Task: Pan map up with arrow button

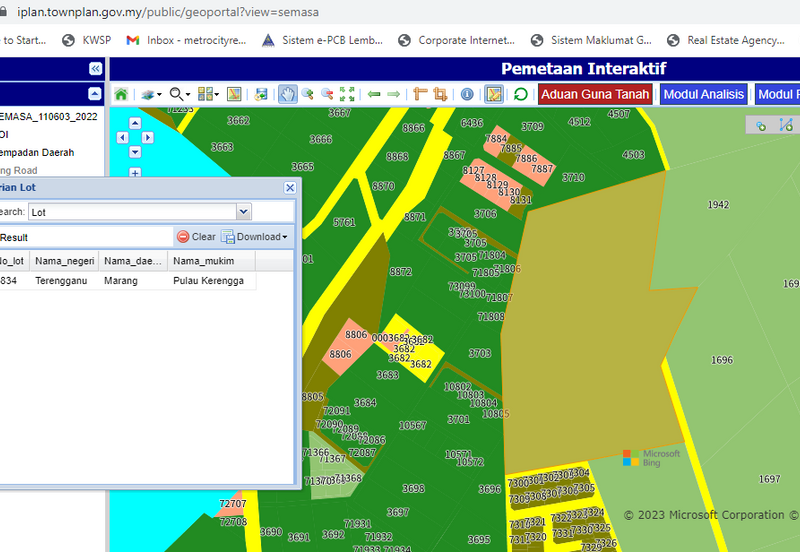Action: pyautogui.click(x=135, y=123)
